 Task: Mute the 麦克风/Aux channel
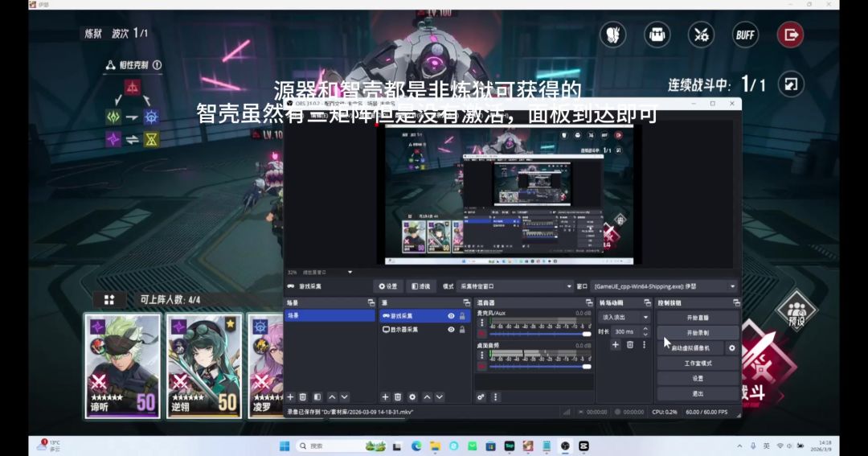[x=481, y=334]
